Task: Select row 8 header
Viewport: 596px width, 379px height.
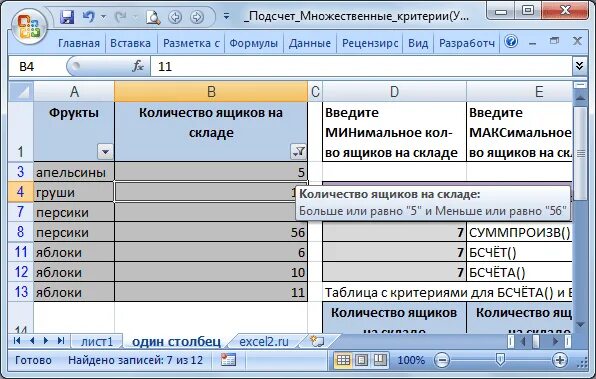Action: tap(21, 232)
